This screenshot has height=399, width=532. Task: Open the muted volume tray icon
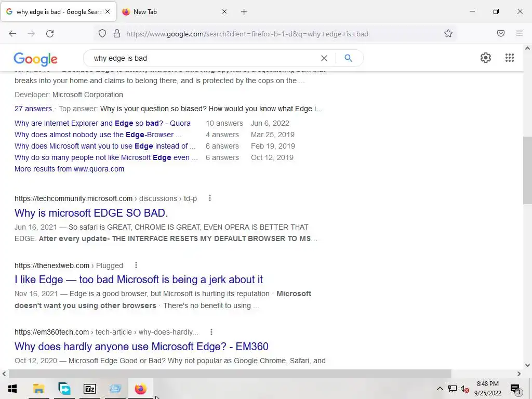(465, 389)
